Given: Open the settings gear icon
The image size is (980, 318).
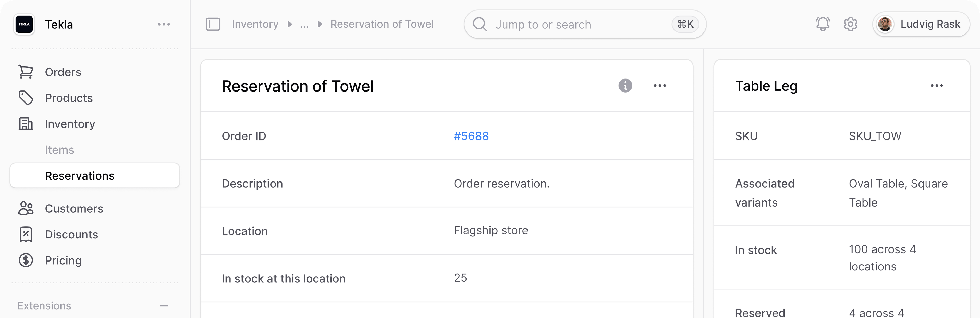Looking at the screenshot, I should 850,24.
